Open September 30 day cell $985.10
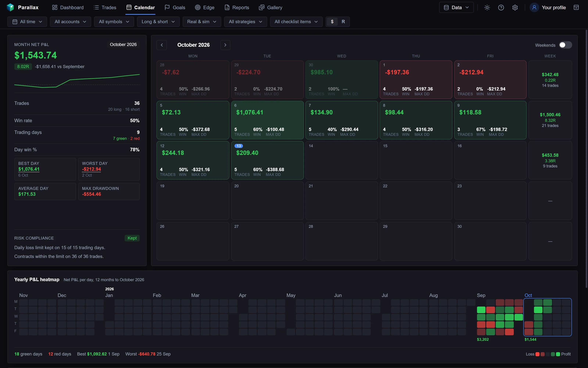Image resolution: width=588 pixels, height=368 pixels. point(341,80)
